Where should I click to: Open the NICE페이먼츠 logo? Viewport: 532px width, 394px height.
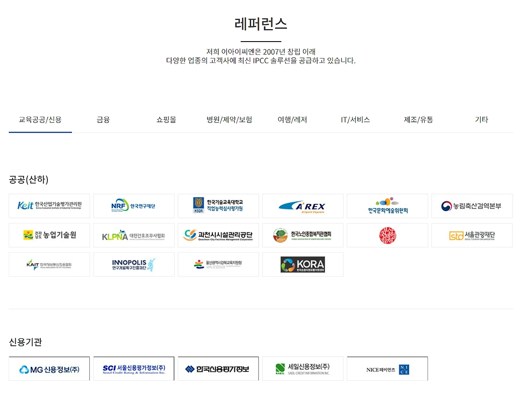[x=387, y=369]
